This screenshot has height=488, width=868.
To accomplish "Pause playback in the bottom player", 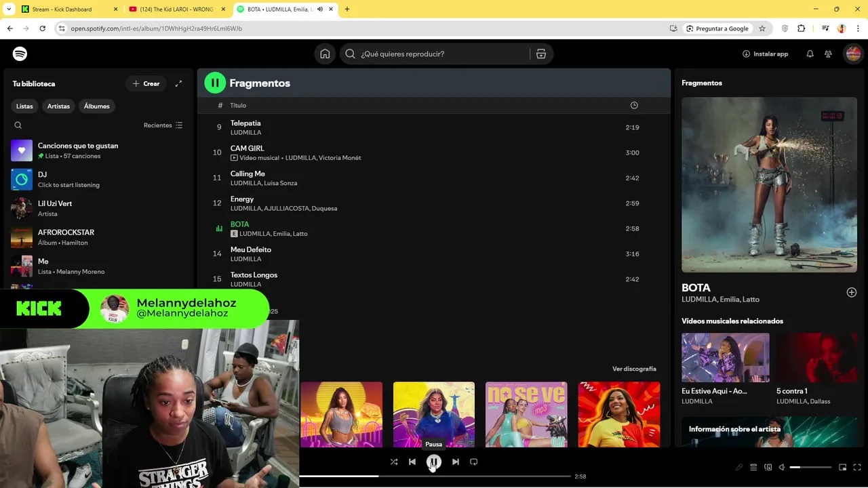I will tap(434, 462).
